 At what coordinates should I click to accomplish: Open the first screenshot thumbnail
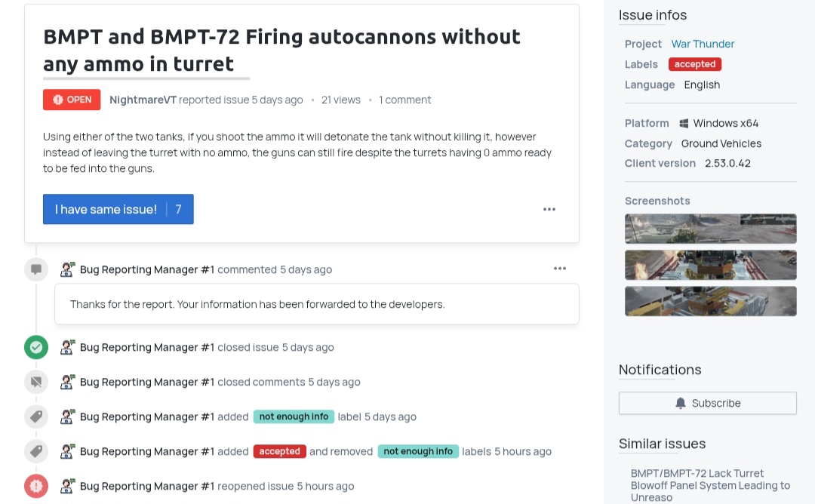coord(710,229)
